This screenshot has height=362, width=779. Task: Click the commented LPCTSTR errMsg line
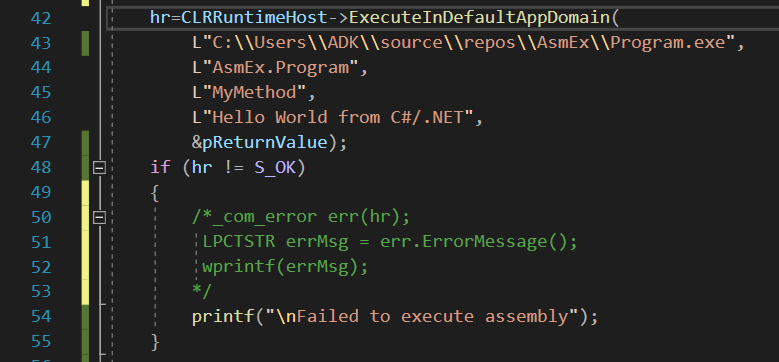[x=390, y=242]
